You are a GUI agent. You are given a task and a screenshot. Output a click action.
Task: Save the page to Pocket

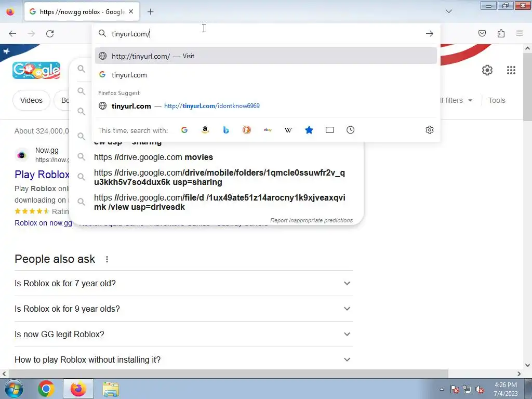(x=482, y=33)
